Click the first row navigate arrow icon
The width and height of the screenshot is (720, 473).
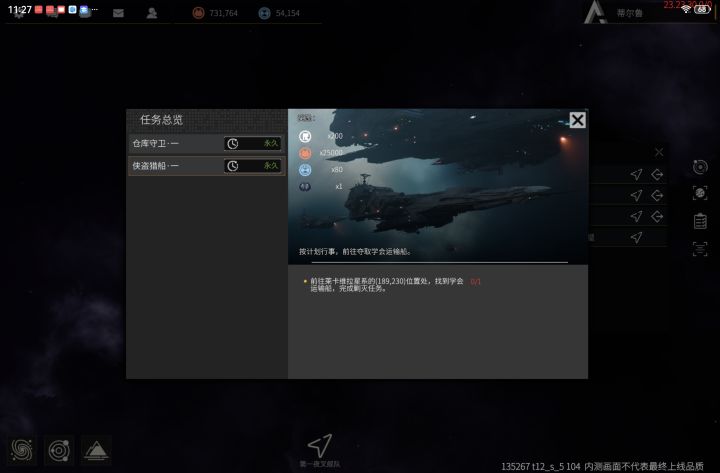coord(636,174)
